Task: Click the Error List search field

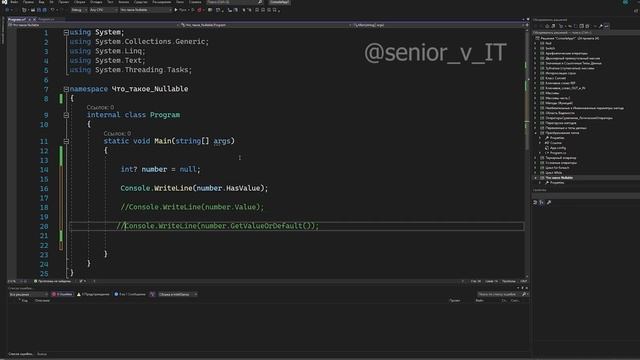Action: pyautogui.click(x=502, y=294)
